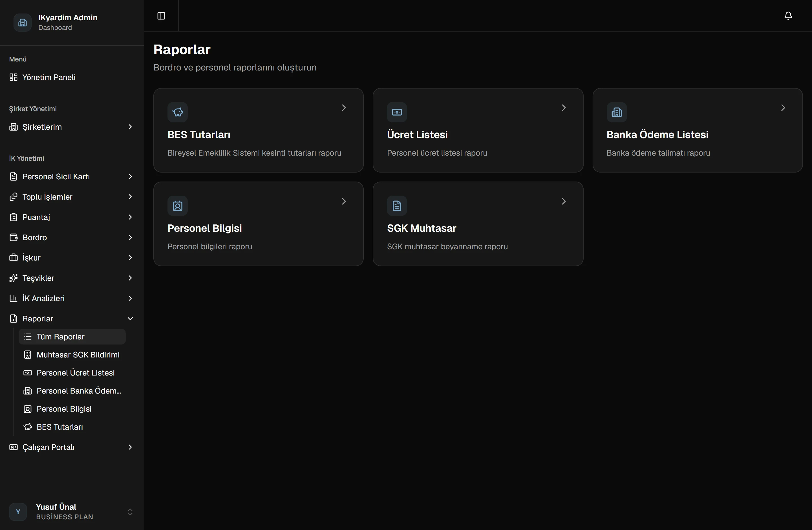812x530 pixels.
Task: Click the Puantaj clipboard icon
Action: pyautogui.click(x=13, y=217)
